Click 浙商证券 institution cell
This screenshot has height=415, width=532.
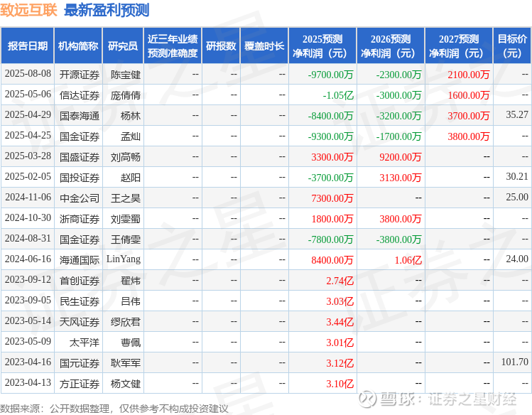pos(80,219)
